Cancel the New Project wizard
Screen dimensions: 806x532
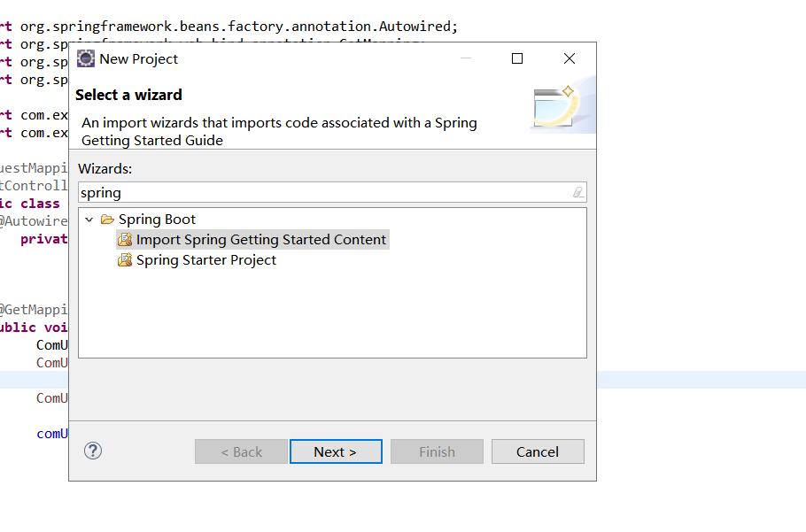click(x=538, y=451)
